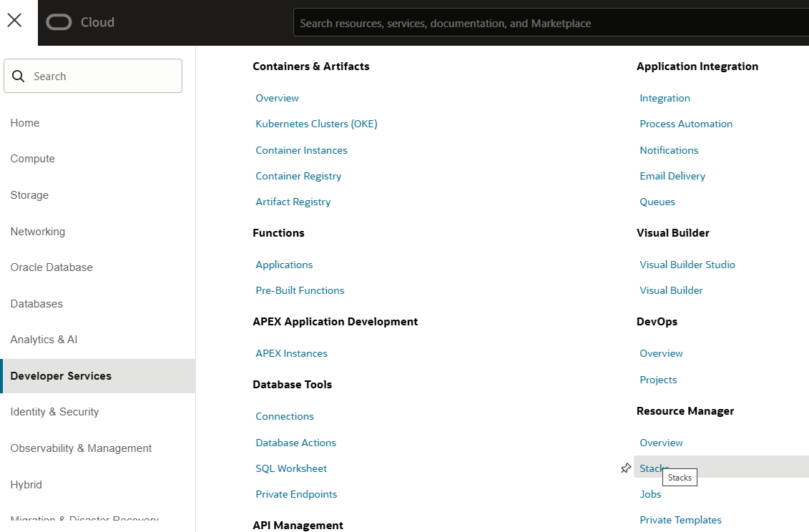Open Functions Applications link
Image resolution: width=809 pixels, height=532 pixels.
click(x=284, y=265)
